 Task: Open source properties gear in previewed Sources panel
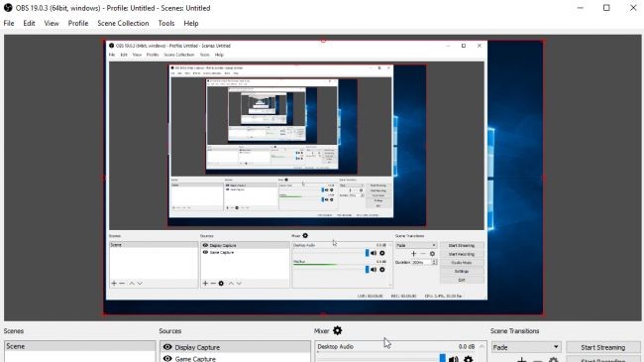pos(221,283)
